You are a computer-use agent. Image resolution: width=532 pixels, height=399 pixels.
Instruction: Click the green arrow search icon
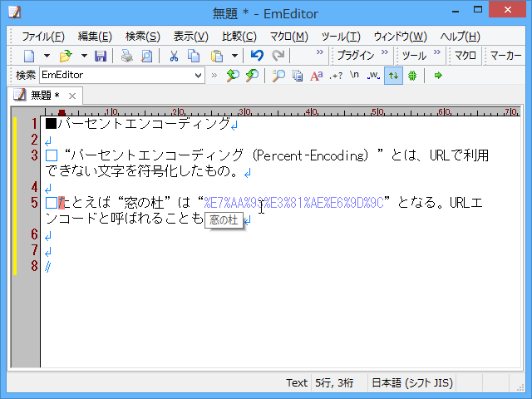coord(438,76)
